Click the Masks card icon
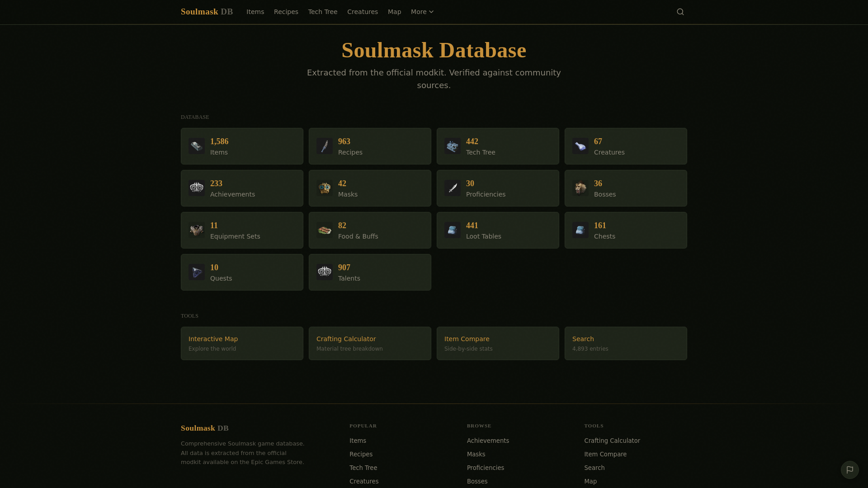The height and width of the screenshot is (488, 868). (325, 188)
